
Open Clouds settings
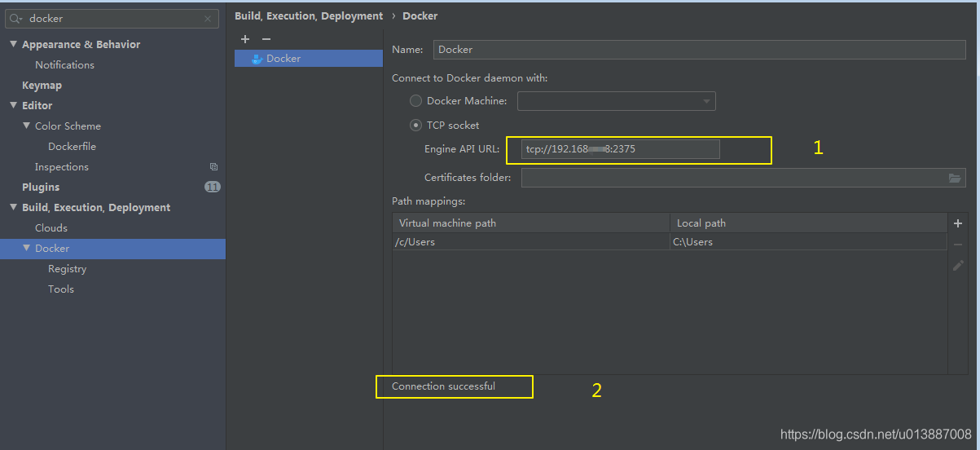(x=51, y=227)
